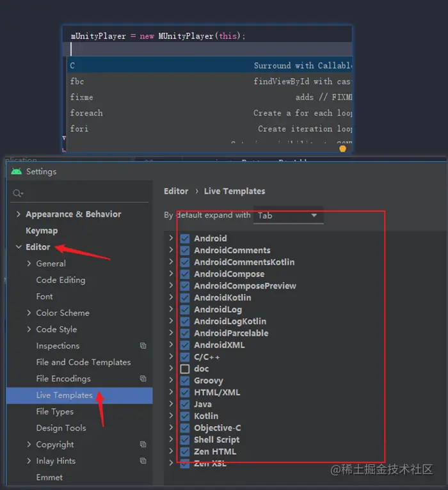
Task: Toggle the AndroidComposePreview checkbox
Action: point(185,286)
